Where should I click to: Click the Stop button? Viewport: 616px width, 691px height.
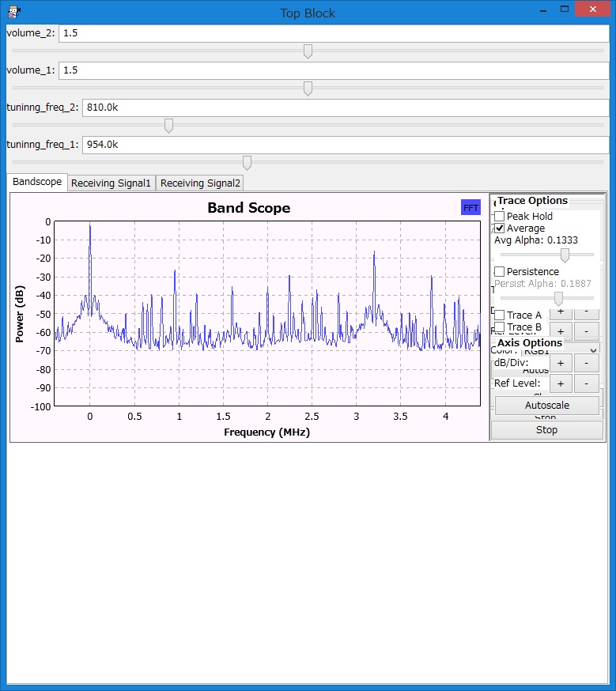(x=547, y=429)
